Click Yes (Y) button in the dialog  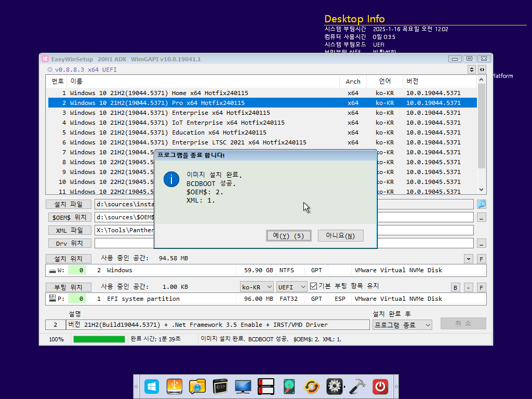[289, 235]
